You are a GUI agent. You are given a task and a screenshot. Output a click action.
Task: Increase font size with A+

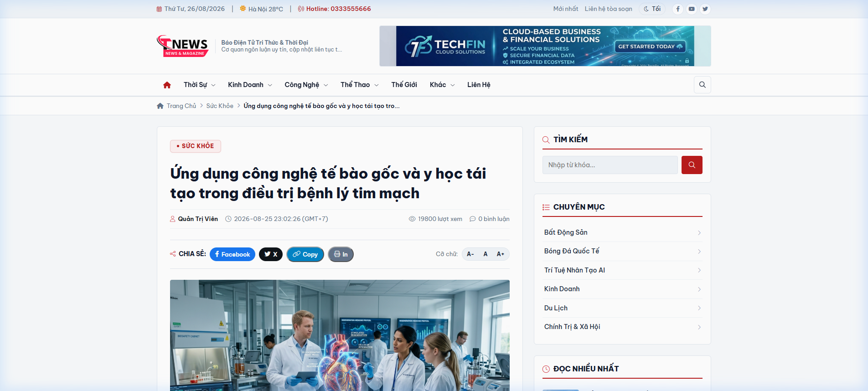pyautogui.click(x=501, y=254)
